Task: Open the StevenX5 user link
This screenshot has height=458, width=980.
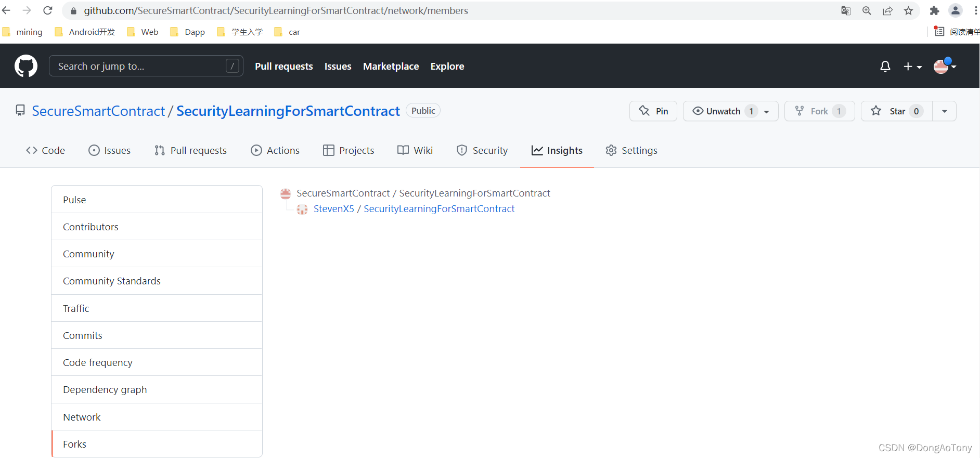Action: coord(334,208)
